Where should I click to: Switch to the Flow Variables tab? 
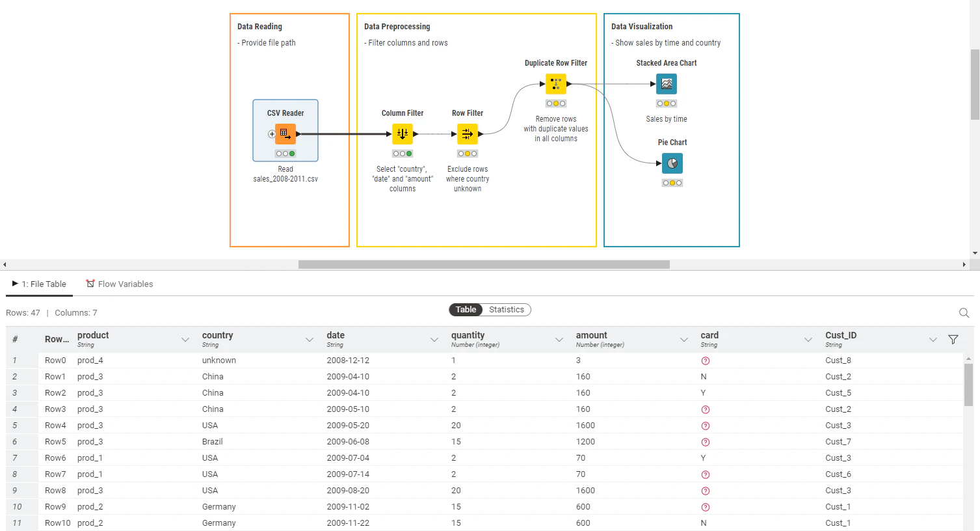(x=119, y=284)
